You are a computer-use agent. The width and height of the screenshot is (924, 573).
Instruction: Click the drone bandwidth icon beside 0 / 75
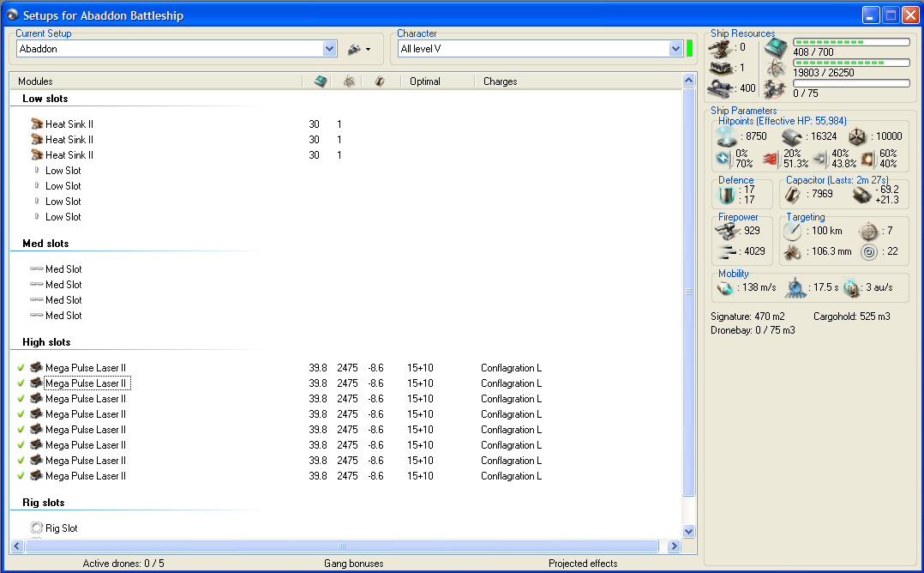(x=775, y=89)
